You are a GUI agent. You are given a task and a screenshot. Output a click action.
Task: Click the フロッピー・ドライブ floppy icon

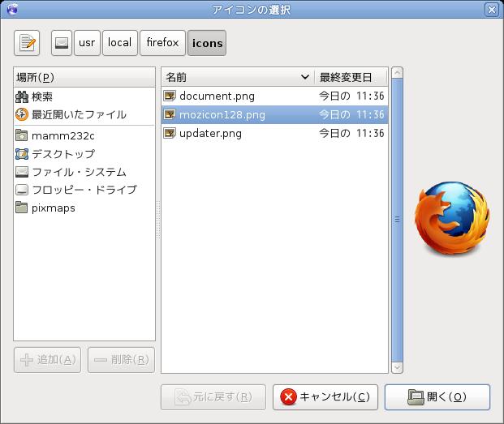point(22,190)
